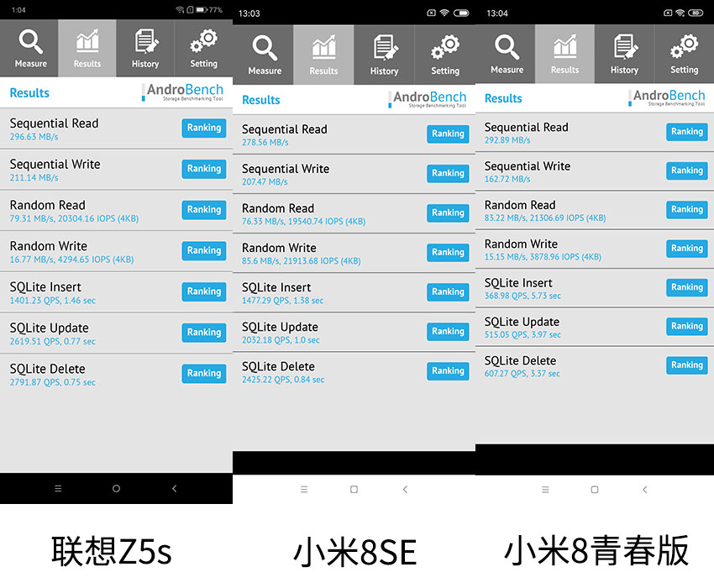
Task: Open the History tab on the Lenovo Z5s screen
Action: coord(145,49)
